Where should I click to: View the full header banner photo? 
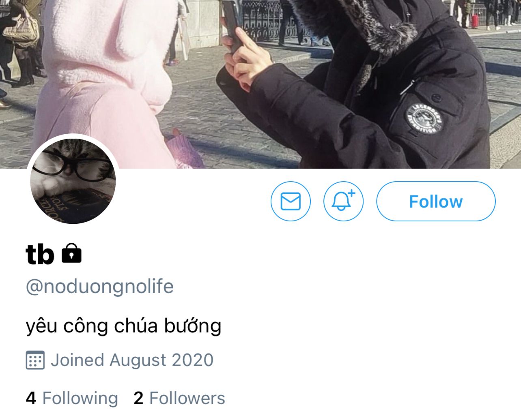260,84
